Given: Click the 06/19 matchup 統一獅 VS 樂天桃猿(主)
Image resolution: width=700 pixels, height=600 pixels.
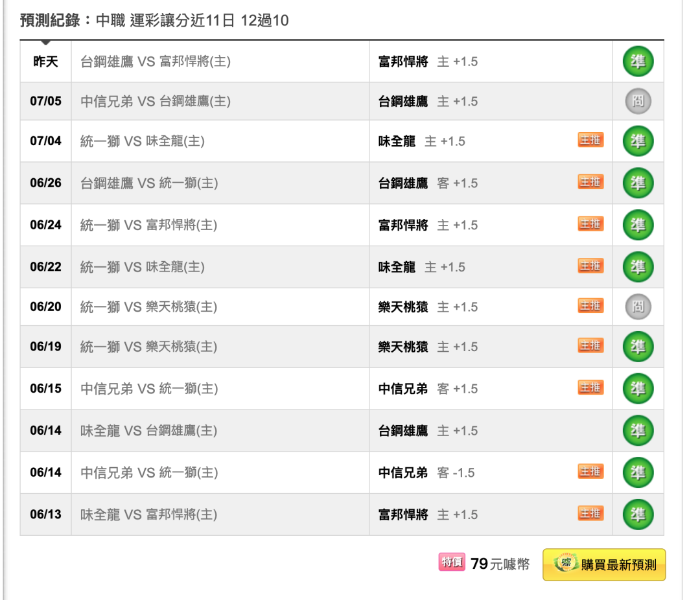Looking at the screenshot, I should 148,347.
